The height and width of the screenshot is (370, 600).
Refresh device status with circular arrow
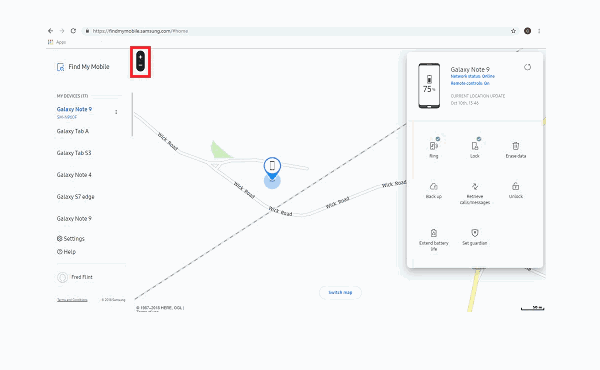(527, 67)
